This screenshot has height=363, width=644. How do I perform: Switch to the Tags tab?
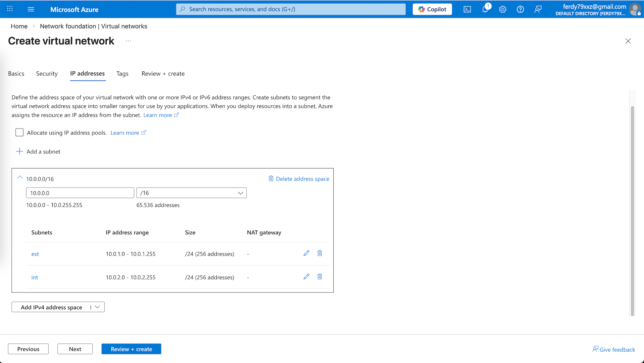tap(122, 74)
